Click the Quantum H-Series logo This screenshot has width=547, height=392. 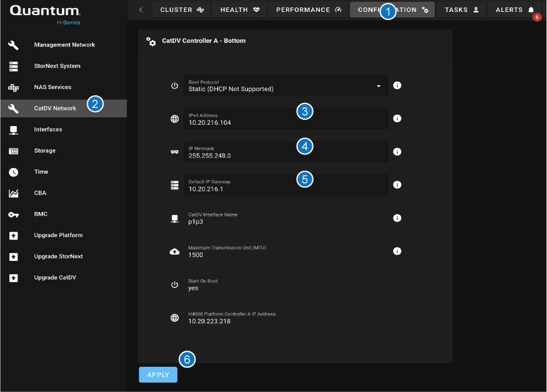[x=45, y=14]
